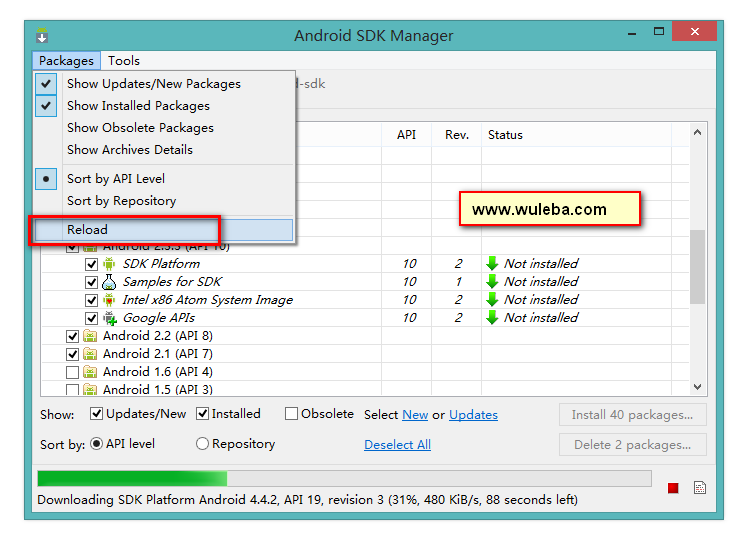The height and width of the screenshot is (542, 745).
Task: Click the Android 1.6 (API 4) folder icon
Action: [x=90, y=372]
